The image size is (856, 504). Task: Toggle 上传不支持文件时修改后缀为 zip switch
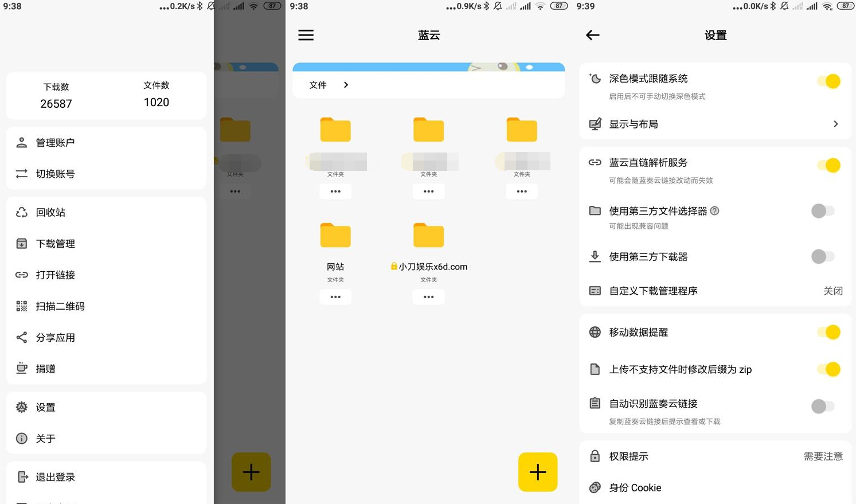point(829,369)
